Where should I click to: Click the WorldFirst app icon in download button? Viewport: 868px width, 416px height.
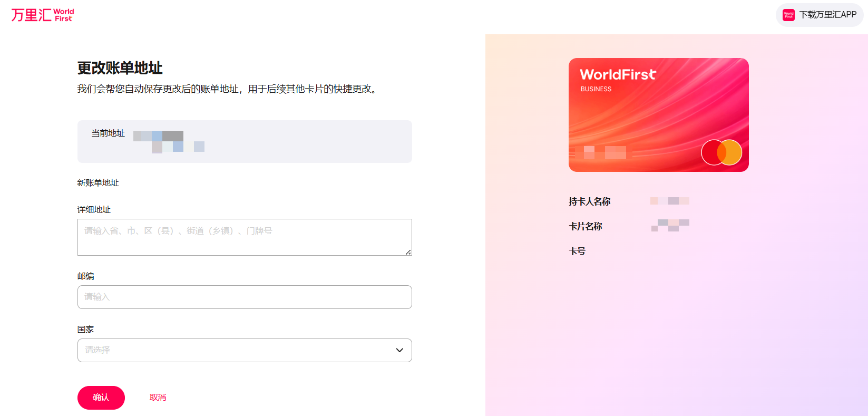pos(788,15)
